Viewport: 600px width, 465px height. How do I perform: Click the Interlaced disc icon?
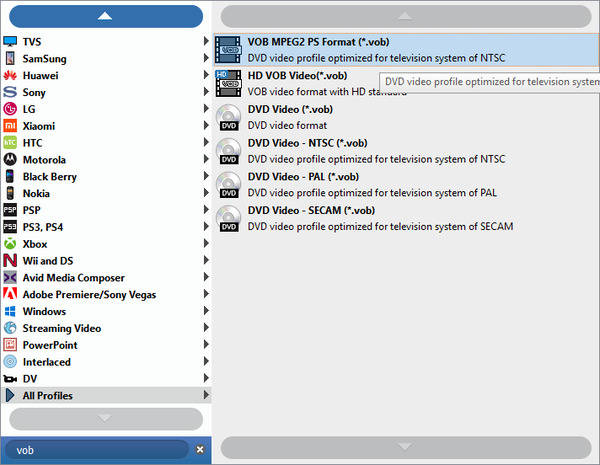click(10, 362)
